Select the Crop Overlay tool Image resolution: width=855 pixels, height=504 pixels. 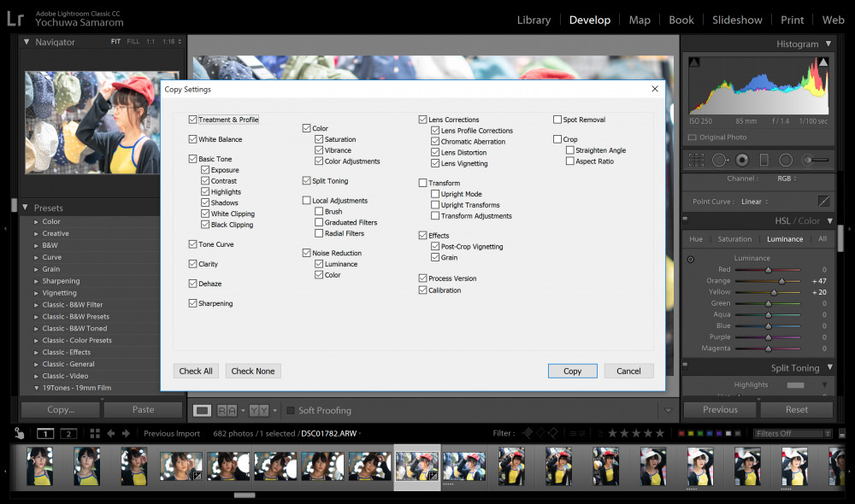click(697, 160)
